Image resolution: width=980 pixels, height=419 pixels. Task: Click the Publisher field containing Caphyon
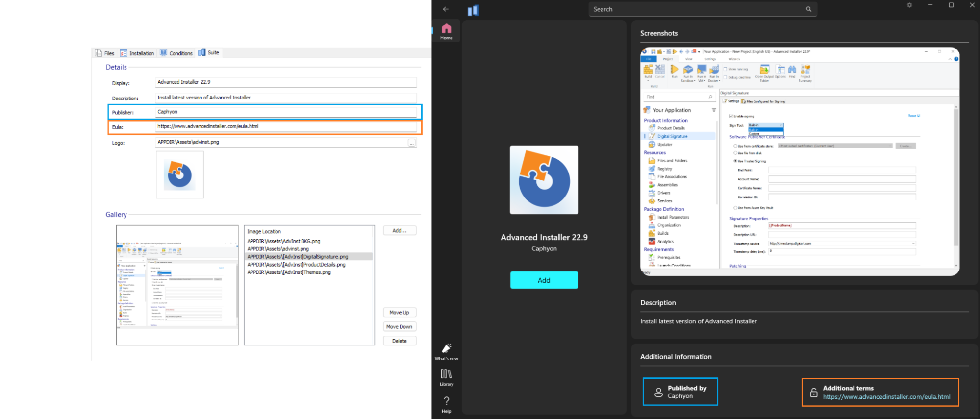[x=286, y=112]
